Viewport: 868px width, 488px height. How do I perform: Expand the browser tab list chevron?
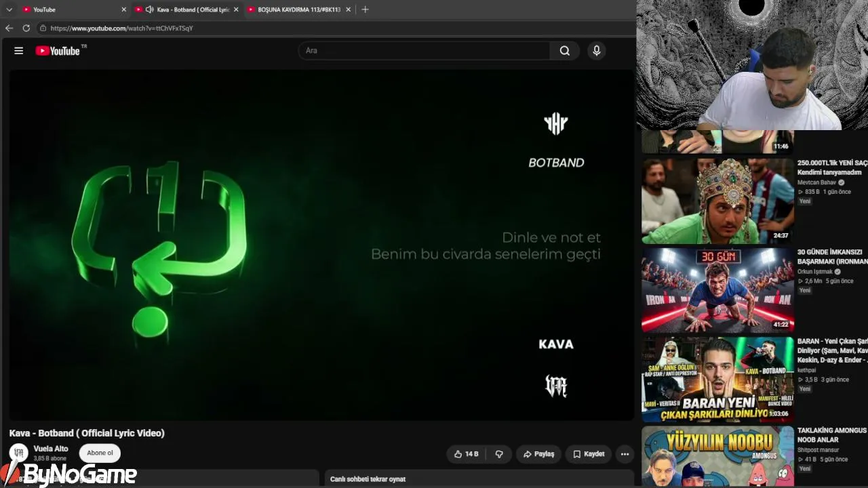pos(9,9)
